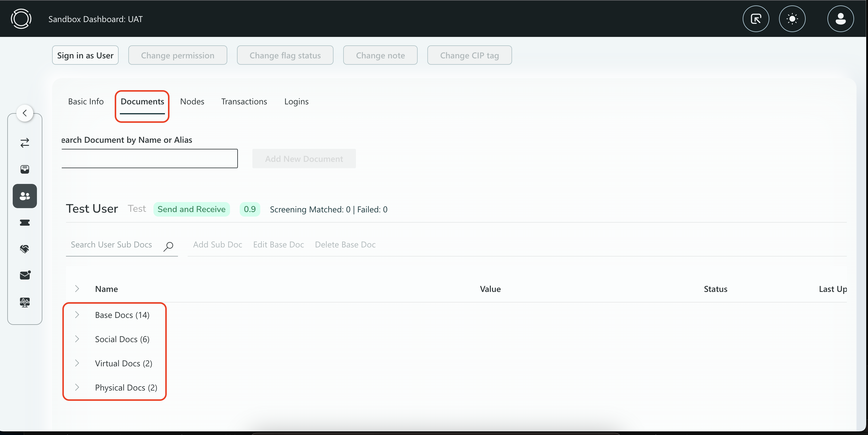Click the Sandbox Dashboard: UAT title
This screenshot has width=868, height=435.
tap(95, 19)
